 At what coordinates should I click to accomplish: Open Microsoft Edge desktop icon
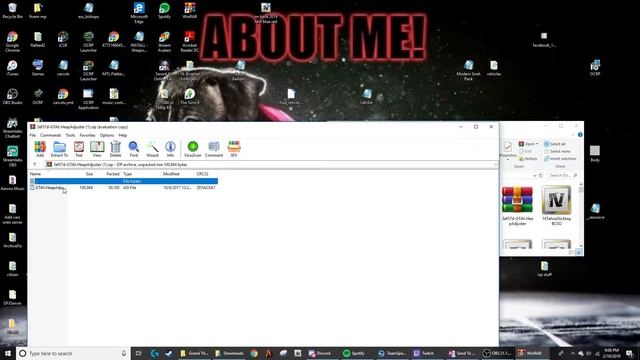(x=139, y=13)
